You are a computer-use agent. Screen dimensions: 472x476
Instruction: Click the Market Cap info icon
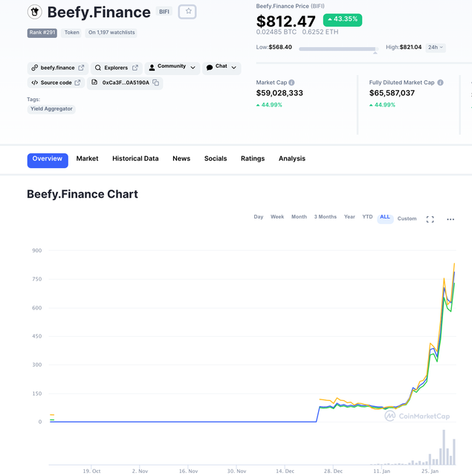[x=291, y=83]
